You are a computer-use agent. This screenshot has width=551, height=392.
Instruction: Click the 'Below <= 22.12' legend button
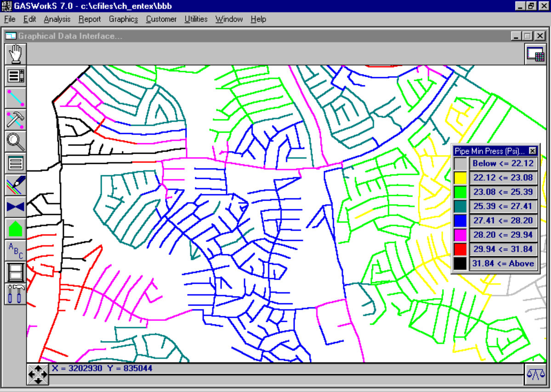coord(503,163)
